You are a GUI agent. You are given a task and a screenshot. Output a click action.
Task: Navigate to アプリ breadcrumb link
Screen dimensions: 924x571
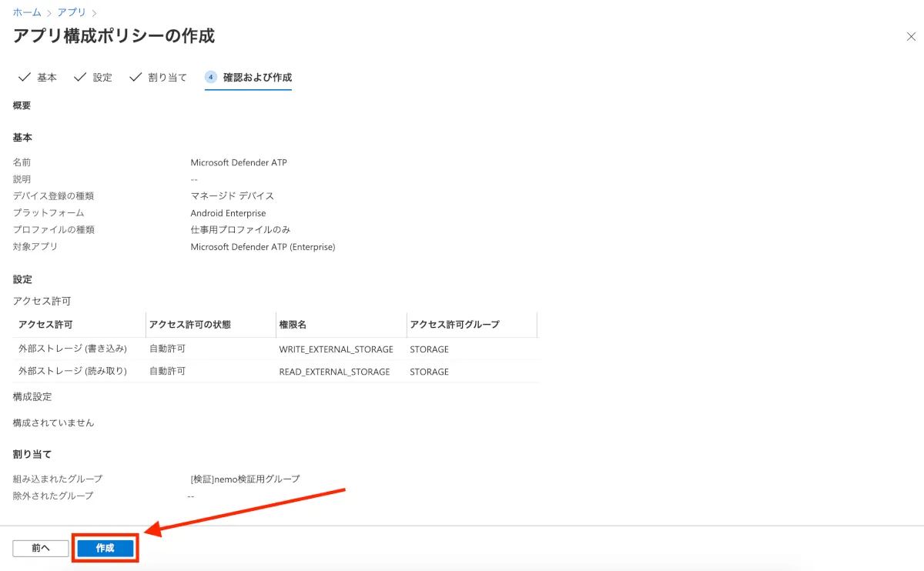[72, 13]
